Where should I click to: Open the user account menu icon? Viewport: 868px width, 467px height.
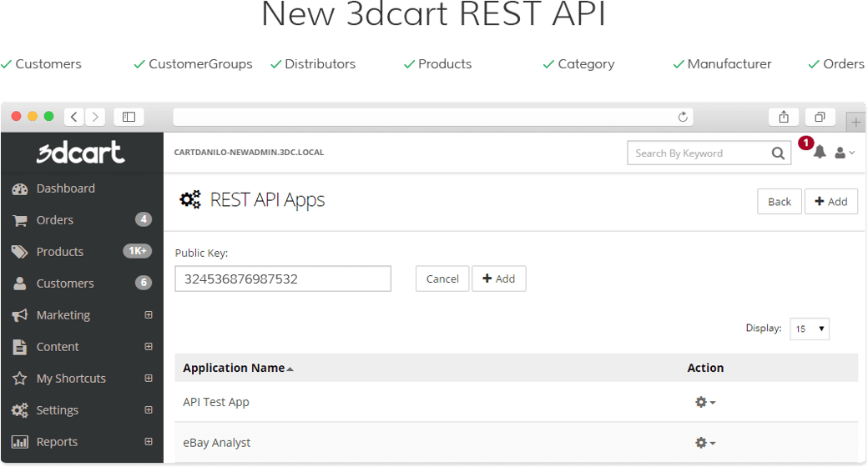[x=845, y=153]
